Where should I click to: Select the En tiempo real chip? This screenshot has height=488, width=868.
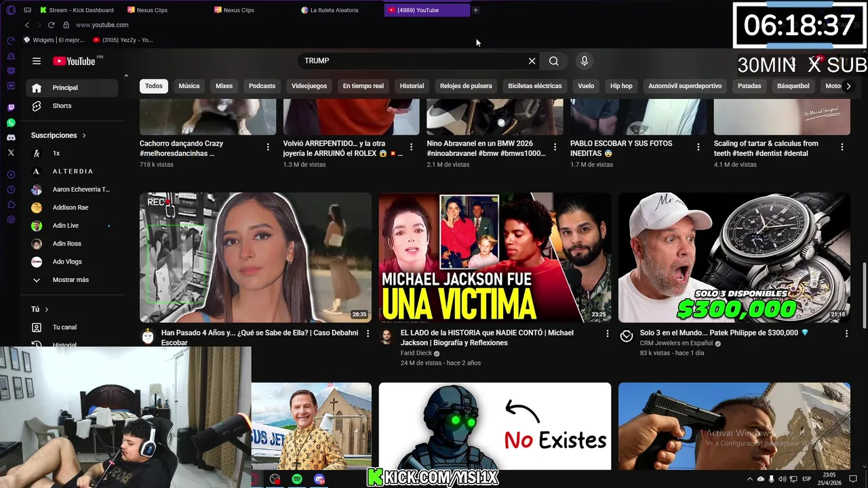point(363,86)
